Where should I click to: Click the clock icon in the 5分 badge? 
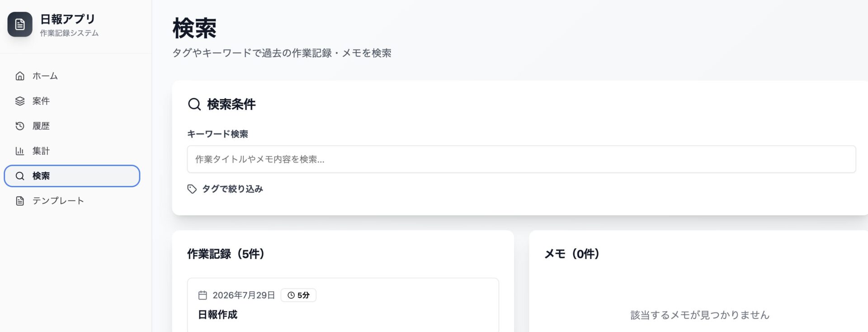click(291, 295)
